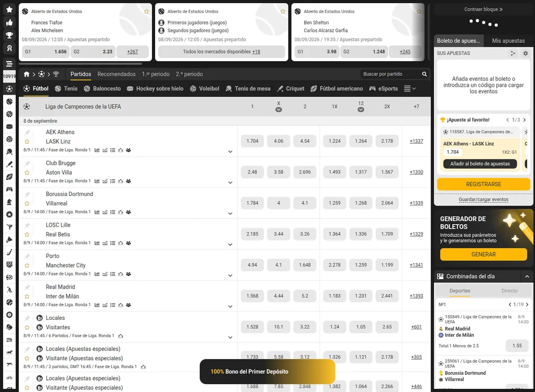Image resolution: width=535 pixels, height=392 pixels.
Task: Open favorites star in left sidebar
Action: [9, 9]
